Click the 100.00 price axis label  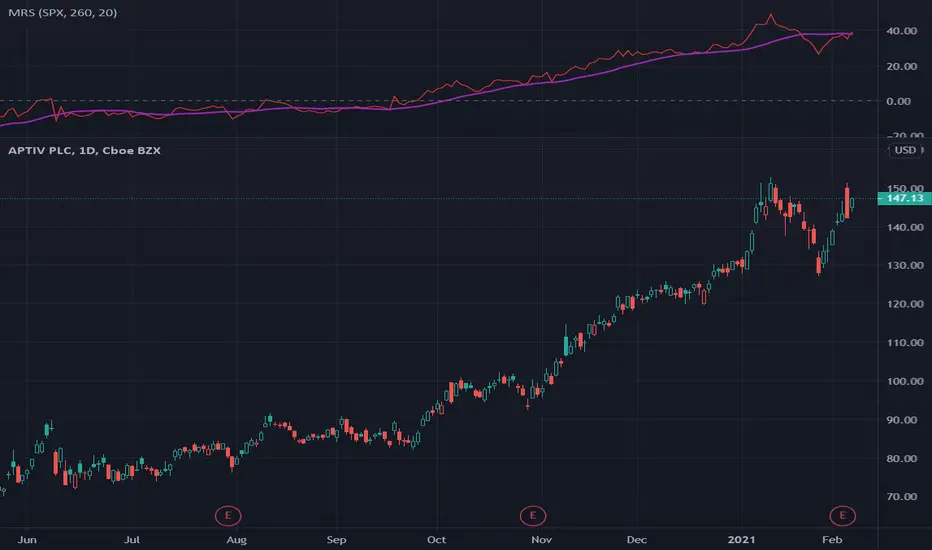click(905, 381)
